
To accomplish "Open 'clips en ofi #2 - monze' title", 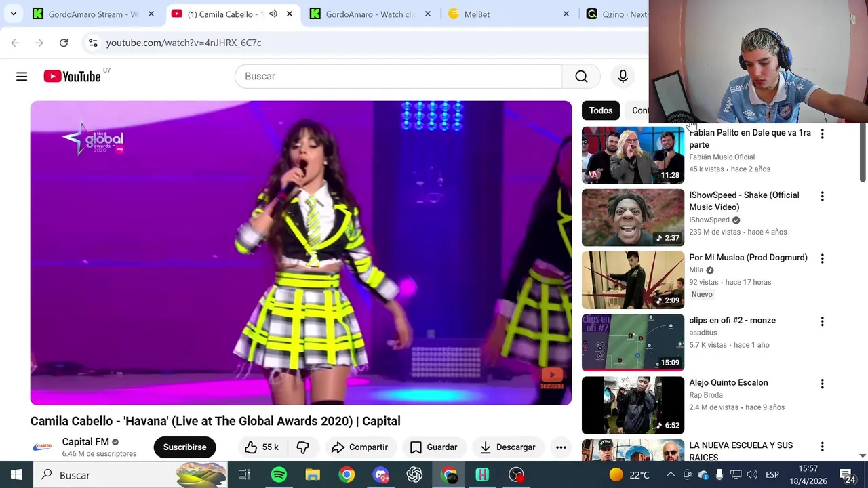I will coord(732,320).
